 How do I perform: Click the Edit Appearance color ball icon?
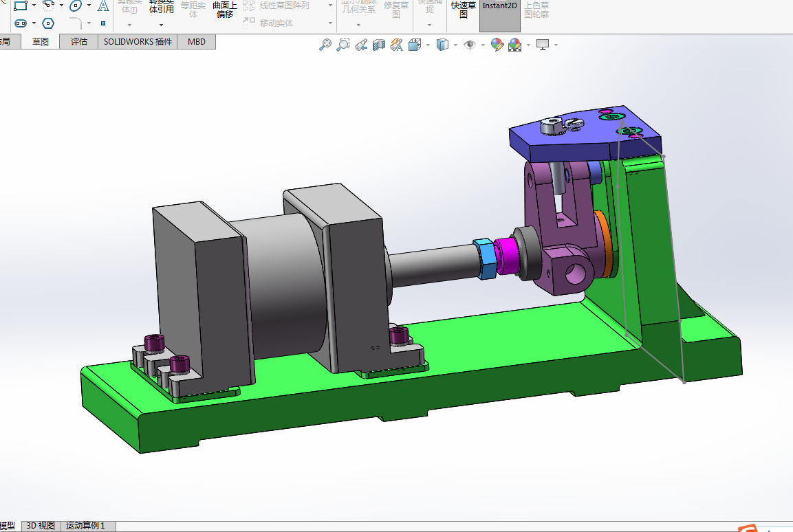[497, 45]
